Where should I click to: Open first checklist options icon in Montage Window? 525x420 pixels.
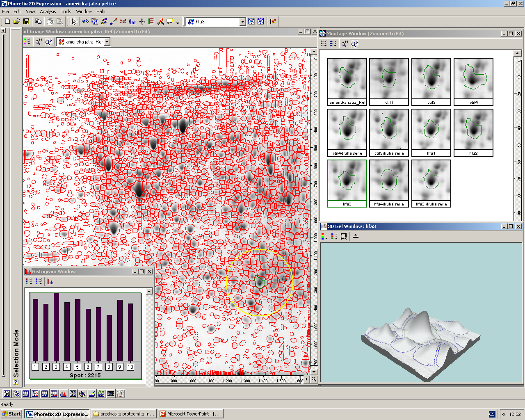tap(324, 43)
